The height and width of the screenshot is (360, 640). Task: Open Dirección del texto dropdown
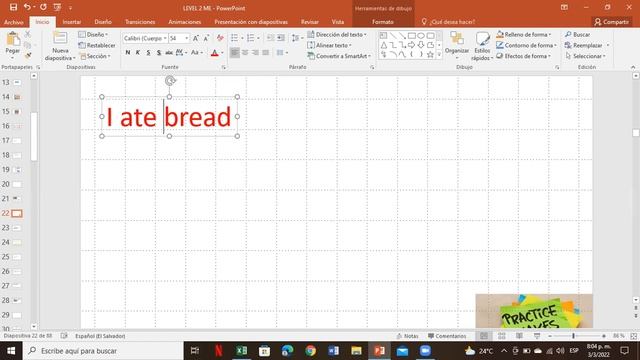pyautogui.click(x=337, y=35)
